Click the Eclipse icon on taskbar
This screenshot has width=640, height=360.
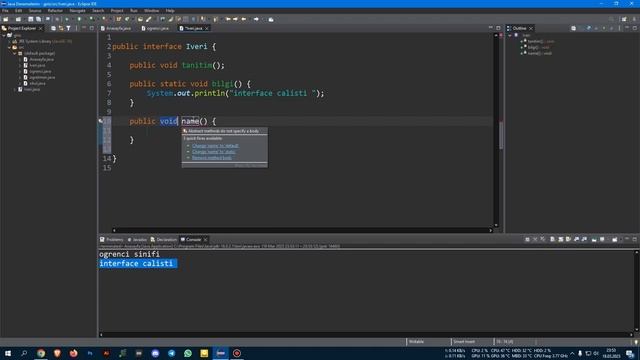click(x=220, y=353)
